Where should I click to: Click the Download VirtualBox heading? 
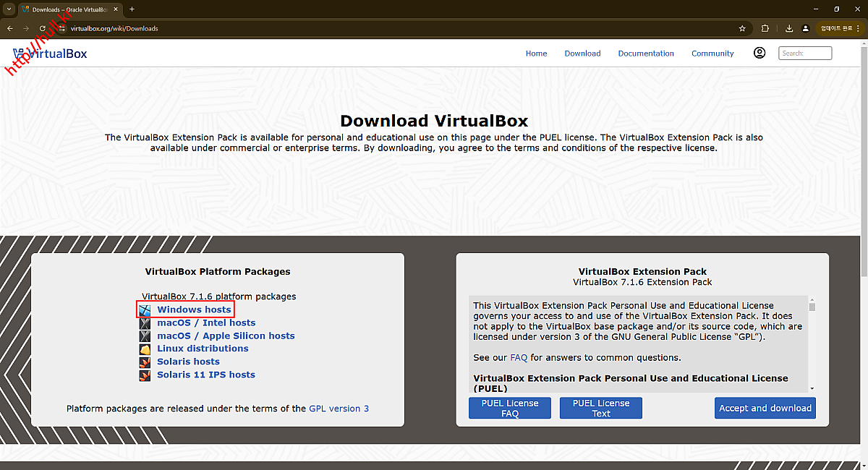click(434, 121)
